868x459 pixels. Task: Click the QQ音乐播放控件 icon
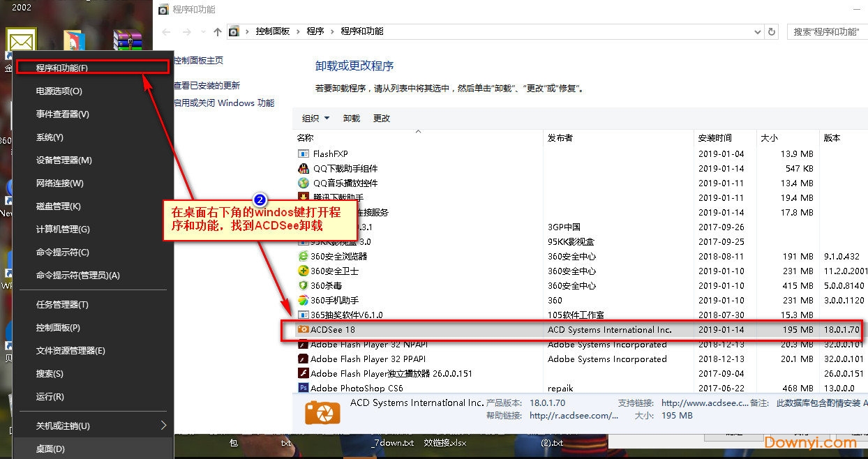[x=304, y=183]
